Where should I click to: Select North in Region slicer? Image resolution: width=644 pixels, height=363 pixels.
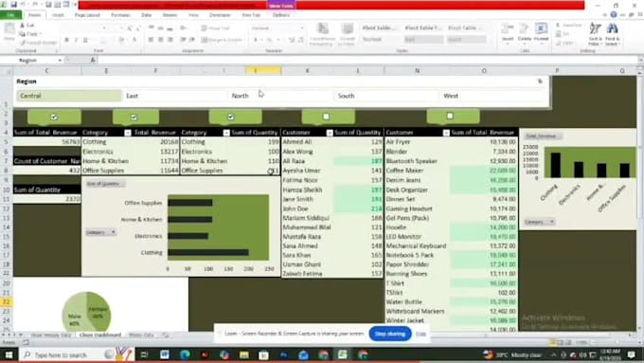(280, 96)
